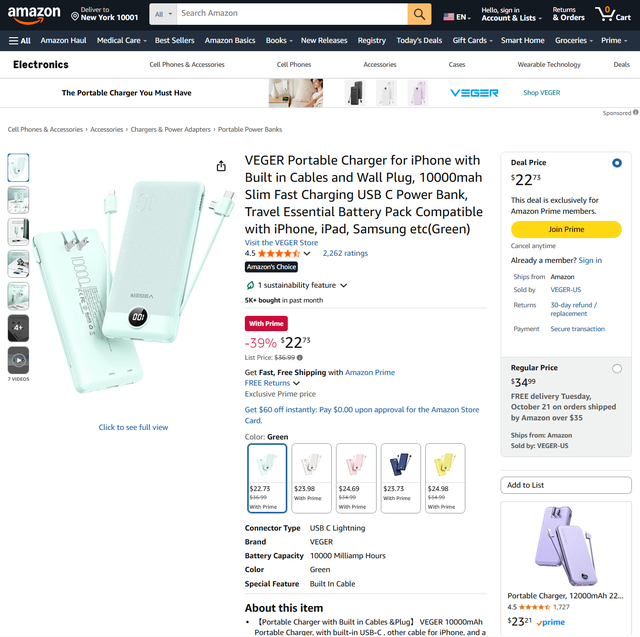Open the All hamburger menu
The height and width of the screenshot is (637, 640).
[x=19, y=41]
